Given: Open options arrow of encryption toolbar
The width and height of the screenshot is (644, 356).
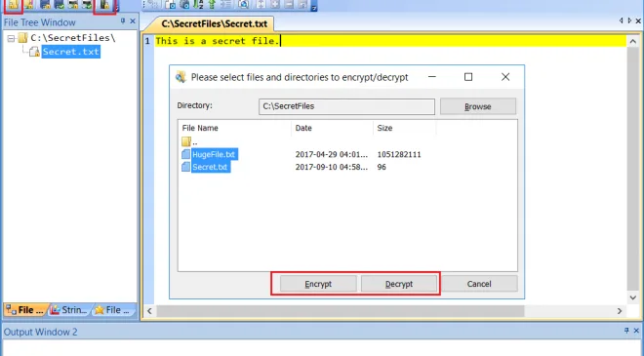Looking at the screenshot, I should (117, 7).
